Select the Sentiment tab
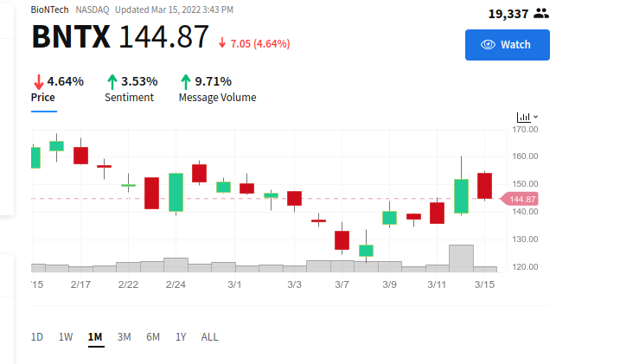This screenshot has height=364, width=620. click(130, 97)
